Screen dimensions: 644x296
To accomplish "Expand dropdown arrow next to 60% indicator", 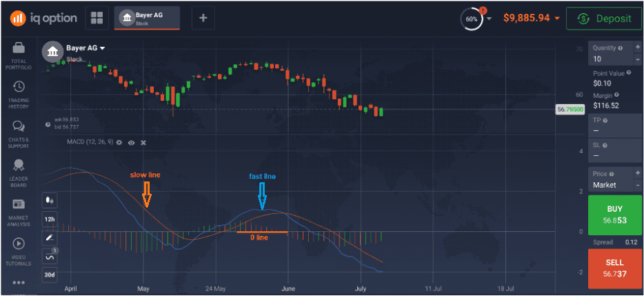I will (x=489, y=19).
